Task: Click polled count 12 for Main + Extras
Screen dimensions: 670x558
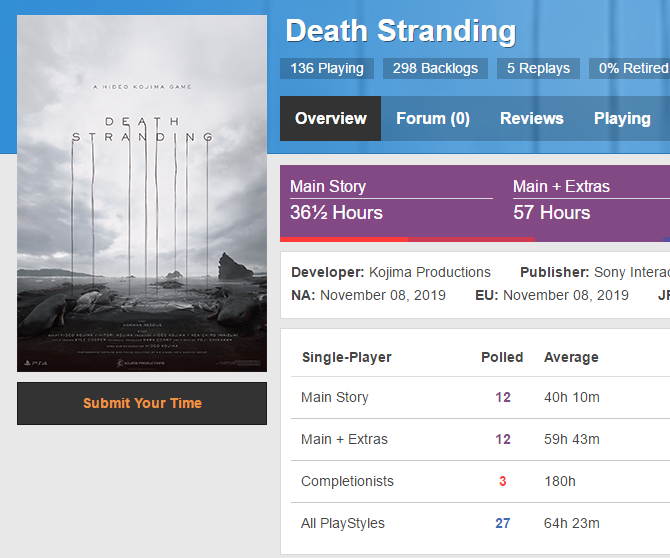Action: tap(503, 439)
